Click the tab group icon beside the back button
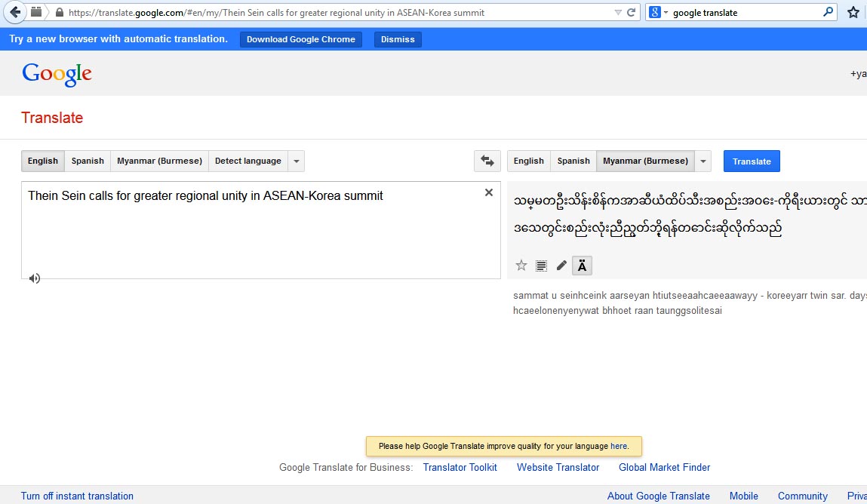Screen dimensions: 867x504 pyautogui.click(x=36, y=11)
